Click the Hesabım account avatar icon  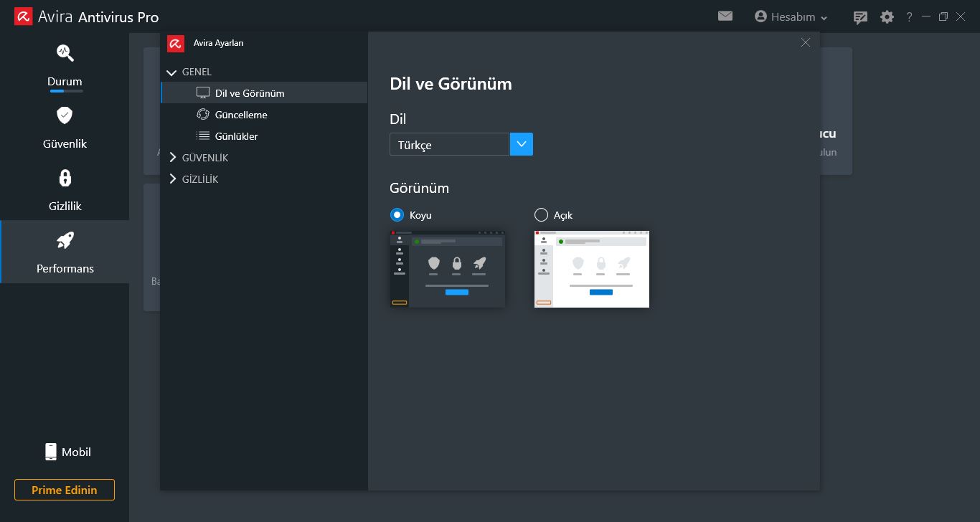point(761,16)
